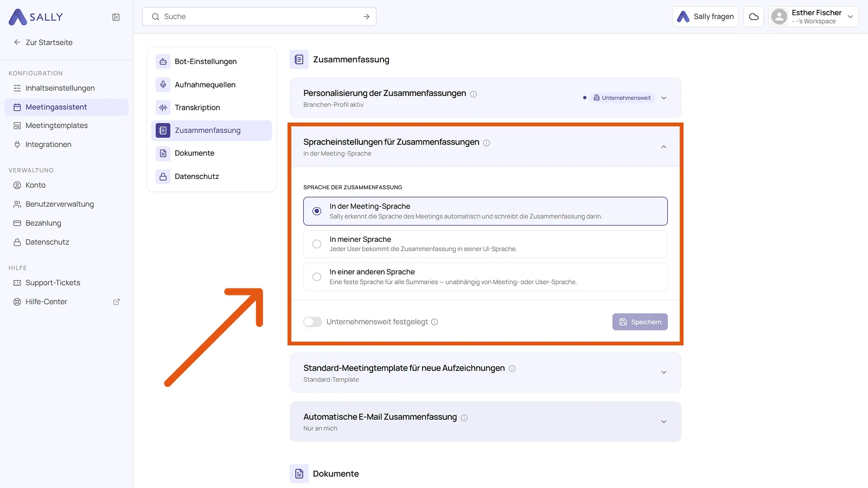
Task: Click the Aufnahmequellen microphone icon
Action: tap(163, 85)
